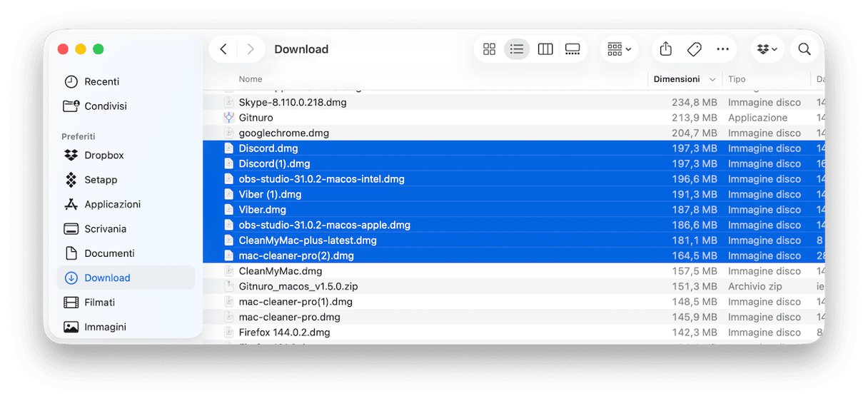Click the Share icon

pos(666,49)
